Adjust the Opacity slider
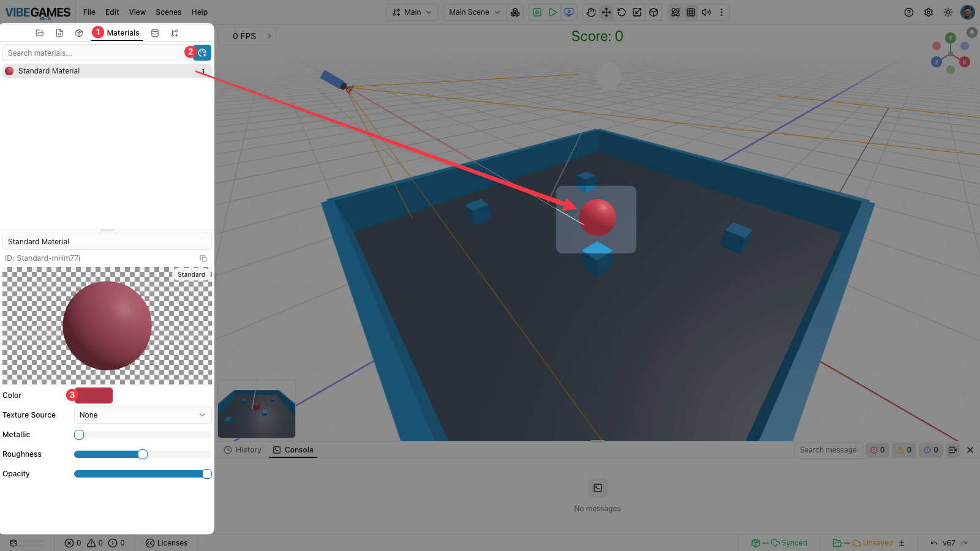The width and height of the screenshot is (980, 551). coord(143,474)
